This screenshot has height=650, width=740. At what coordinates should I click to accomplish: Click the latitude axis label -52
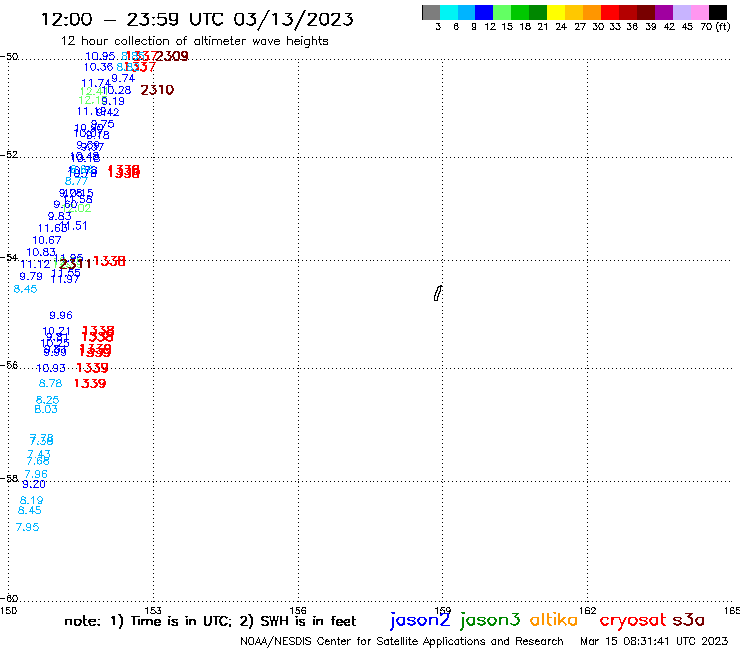pyautogui.click(x=9, y=154)
